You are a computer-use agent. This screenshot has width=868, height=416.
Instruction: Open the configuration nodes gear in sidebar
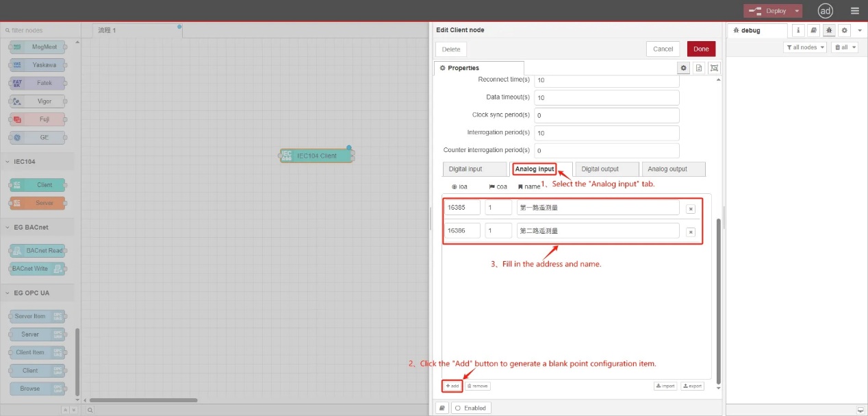point(844,30)
